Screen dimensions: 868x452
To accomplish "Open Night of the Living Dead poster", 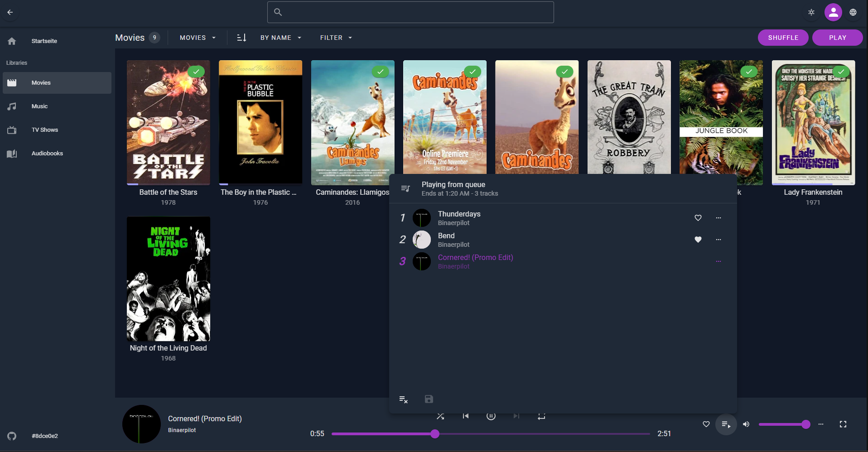I will (168, 279).
